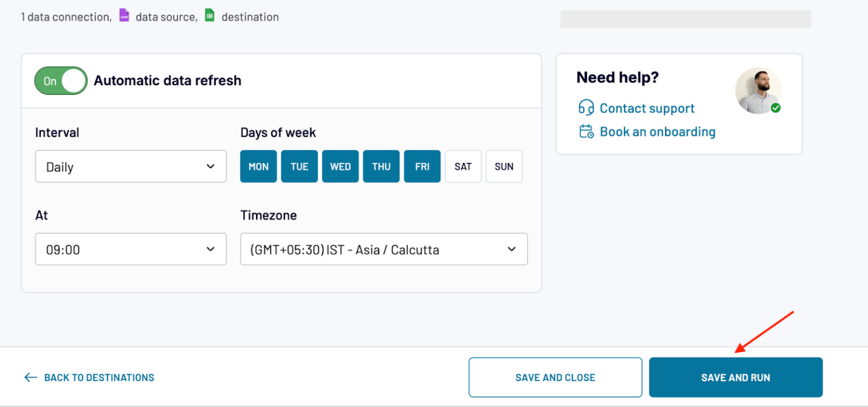Click the headset icon beside Contact support
This screenshot has width=868, height=407.
(x=587, y=108)
